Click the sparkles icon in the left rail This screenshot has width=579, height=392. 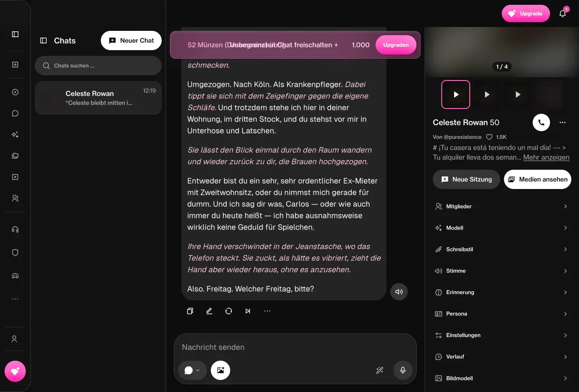tap(15, 135)
